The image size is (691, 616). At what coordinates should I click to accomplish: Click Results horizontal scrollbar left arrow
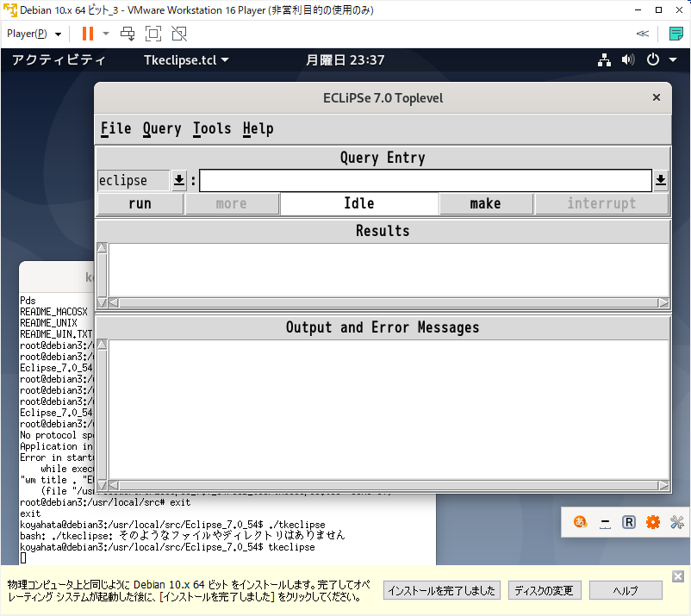click(x=114, y=302)
